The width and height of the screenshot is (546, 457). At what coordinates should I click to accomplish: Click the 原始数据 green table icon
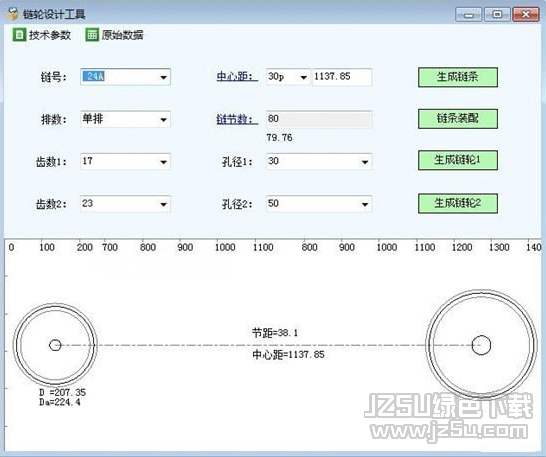[92, 35]
